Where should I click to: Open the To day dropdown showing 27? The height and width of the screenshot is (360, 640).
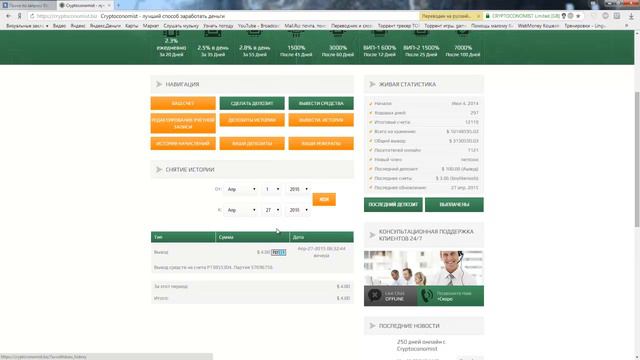pos(272,210)
